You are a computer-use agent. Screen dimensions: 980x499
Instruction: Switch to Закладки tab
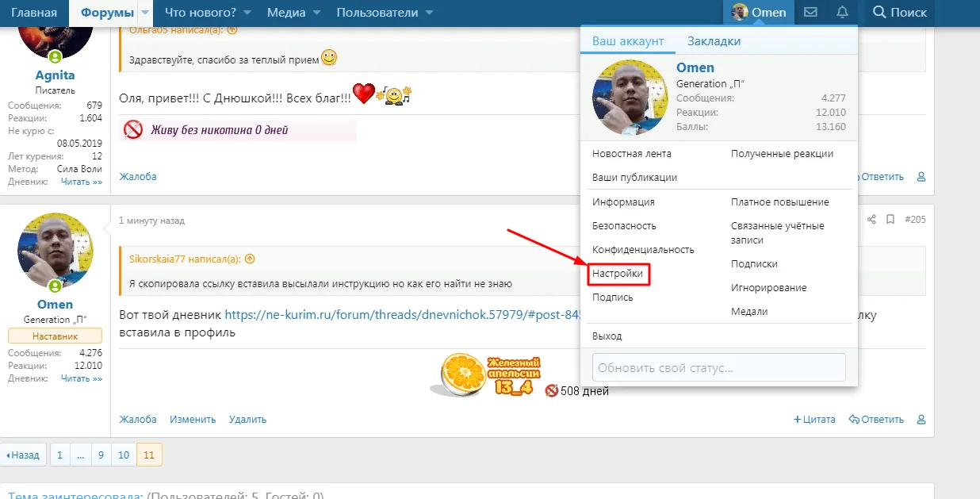(x=714, y=41)
